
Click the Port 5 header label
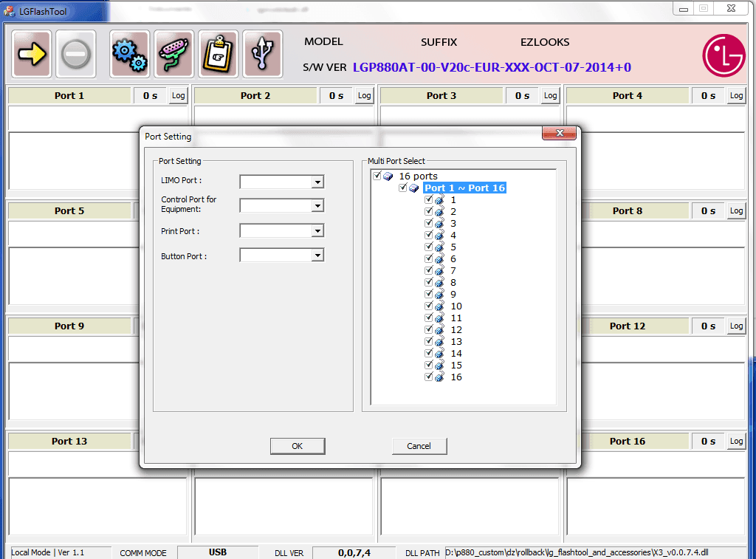pyautogui.click(x=69, y=210)
